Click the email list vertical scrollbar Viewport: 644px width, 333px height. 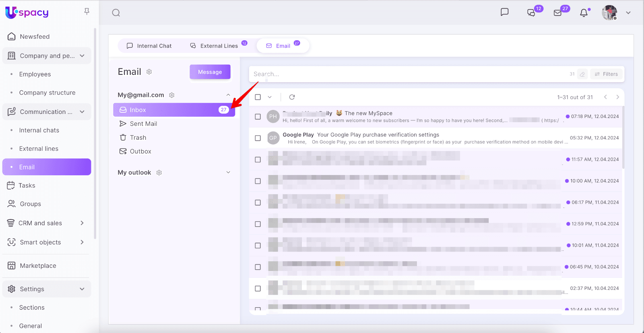click(x=623, y=137)
